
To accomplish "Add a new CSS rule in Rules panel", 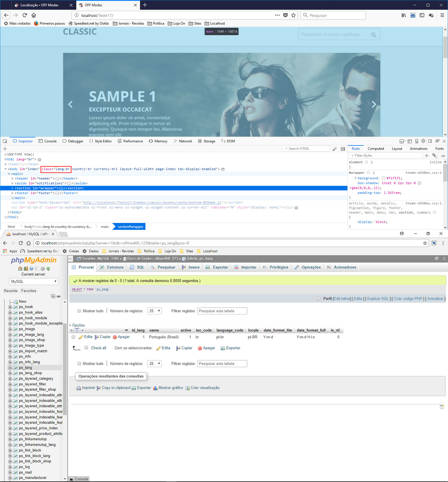I will (x=427, y=156).
